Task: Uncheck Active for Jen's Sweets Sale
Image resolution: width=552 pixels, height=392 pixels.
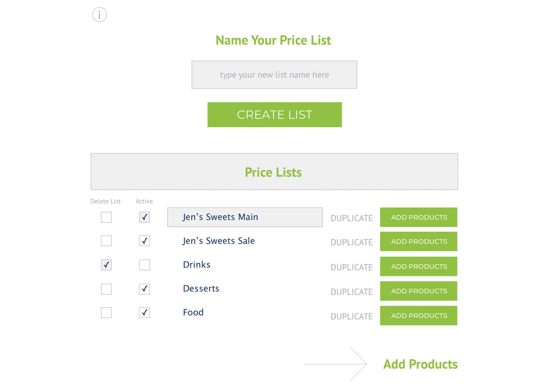Action: click(x=144, y=241)
